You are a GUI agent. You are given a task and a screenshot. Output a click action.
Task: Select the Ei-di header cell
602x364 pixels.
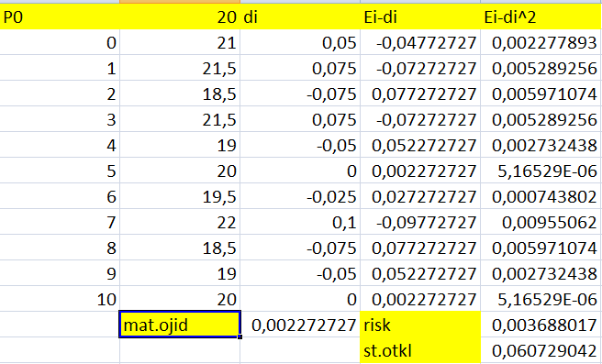tap(420, 17)
